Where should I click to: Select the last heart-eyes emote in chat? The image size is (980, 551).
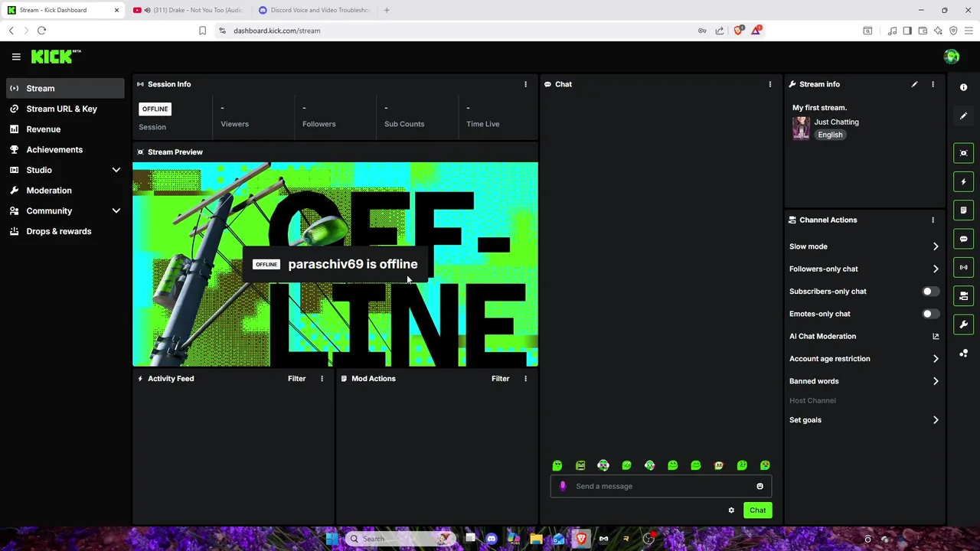pos(765,465)
